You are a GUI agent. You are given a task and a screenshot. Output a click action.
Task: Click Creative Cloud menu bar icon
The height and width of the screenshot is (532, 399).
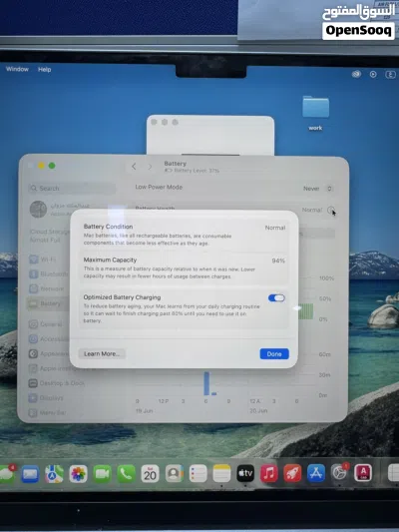pyautogui.click(x=356, y=74)
